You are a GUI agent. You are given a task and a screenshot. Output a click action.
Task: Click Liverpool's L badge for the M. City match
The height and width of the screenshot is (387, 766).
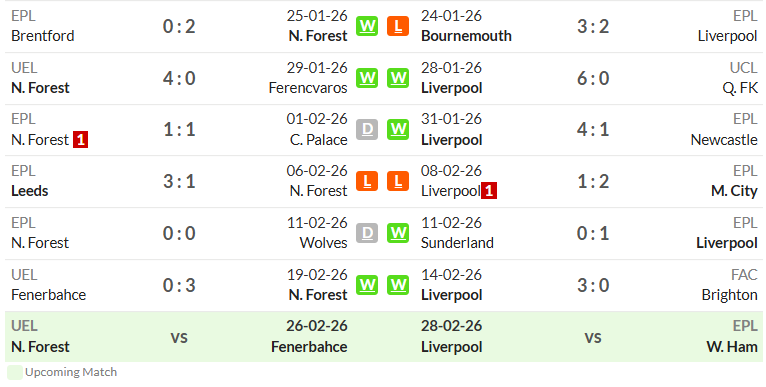tap(398, 181)
